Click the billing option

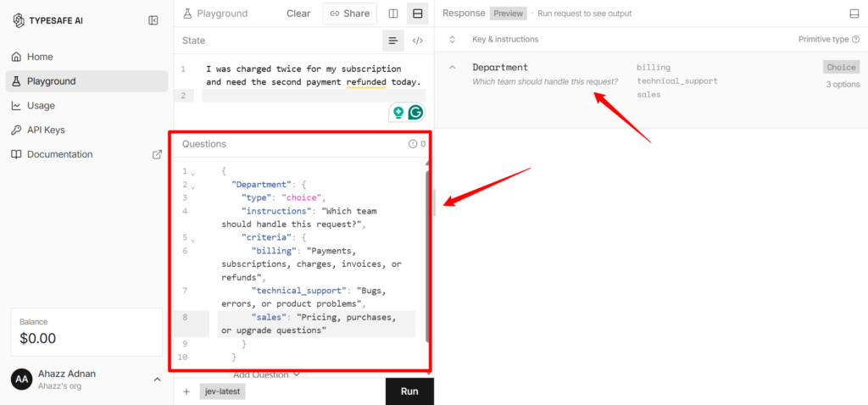click(654, 68)
